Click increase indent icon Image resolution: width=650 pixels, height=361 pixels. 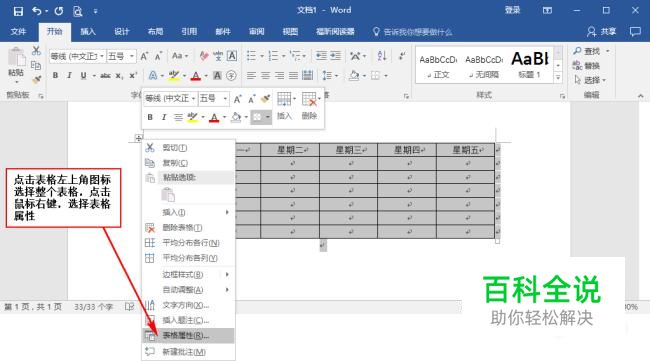(x=335, y=56)
